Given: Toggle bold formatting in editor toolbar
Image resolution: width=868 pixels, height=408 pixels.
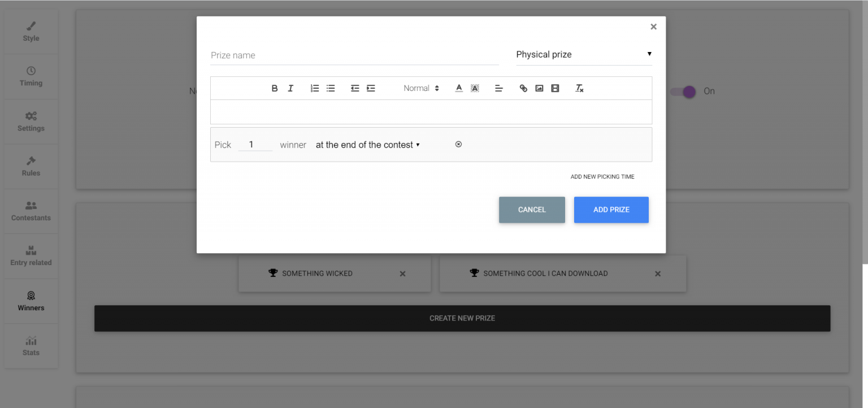Looking at the screenshot, I should pyautogui.click(x=275, y=88).
